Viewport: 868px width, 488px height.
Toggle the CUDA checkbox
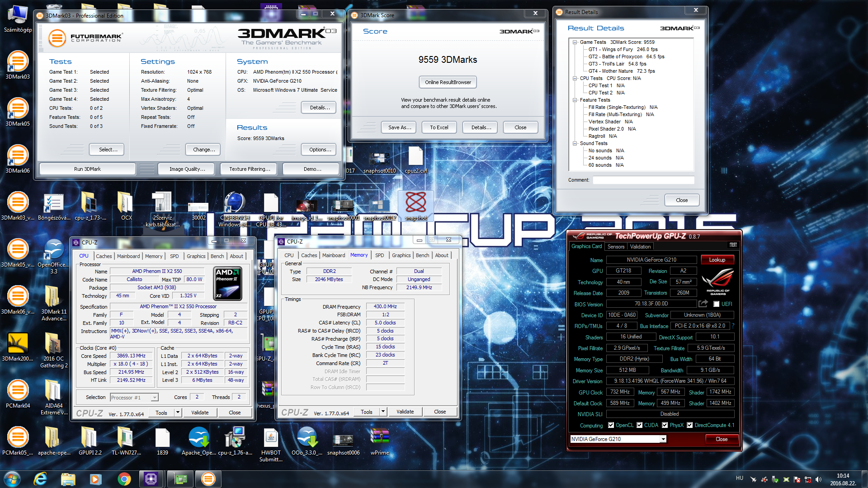640,425
